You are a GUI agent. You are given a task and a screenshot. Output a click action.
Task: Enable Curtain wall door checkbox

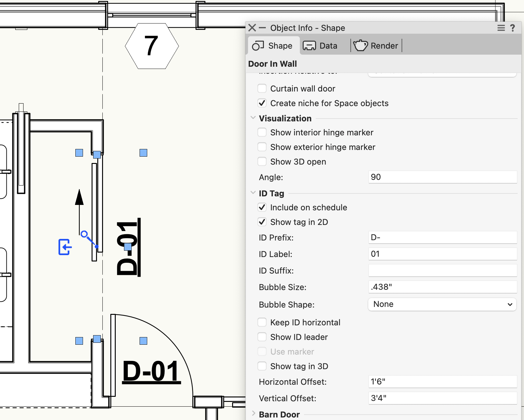coord(262,88)
